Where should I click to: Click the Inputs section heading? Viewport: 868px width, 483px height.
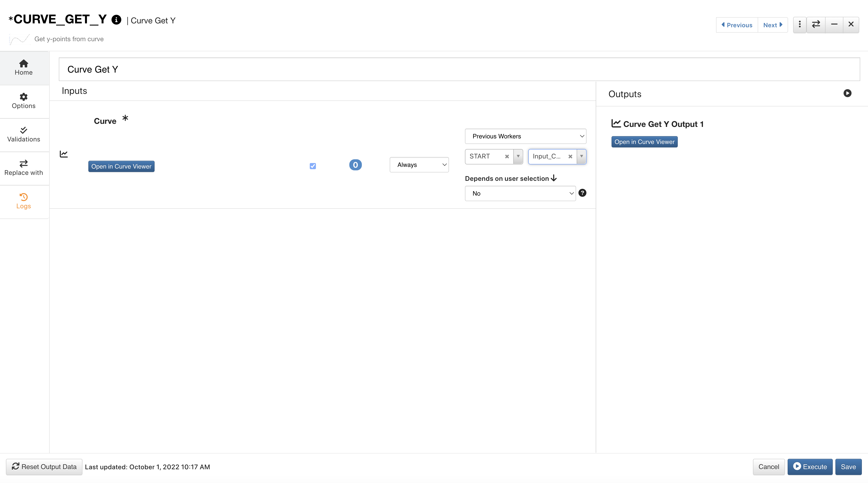(74, 91)
